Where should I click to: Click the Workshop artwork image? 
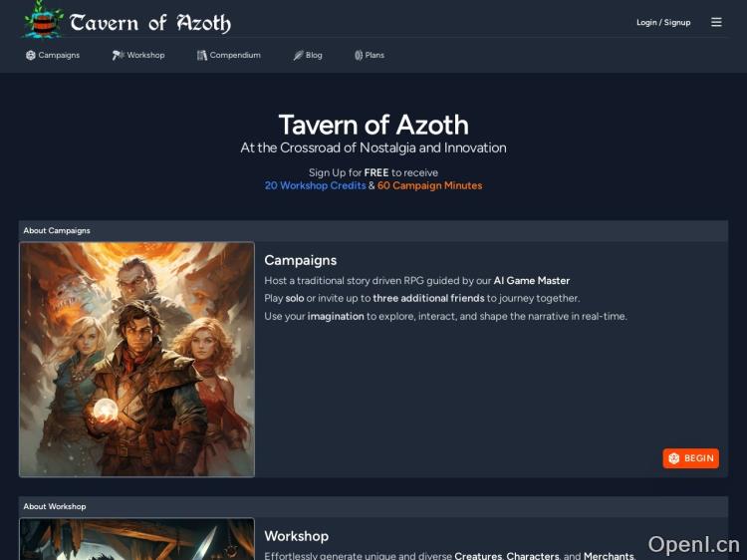(x=136, y=539)
